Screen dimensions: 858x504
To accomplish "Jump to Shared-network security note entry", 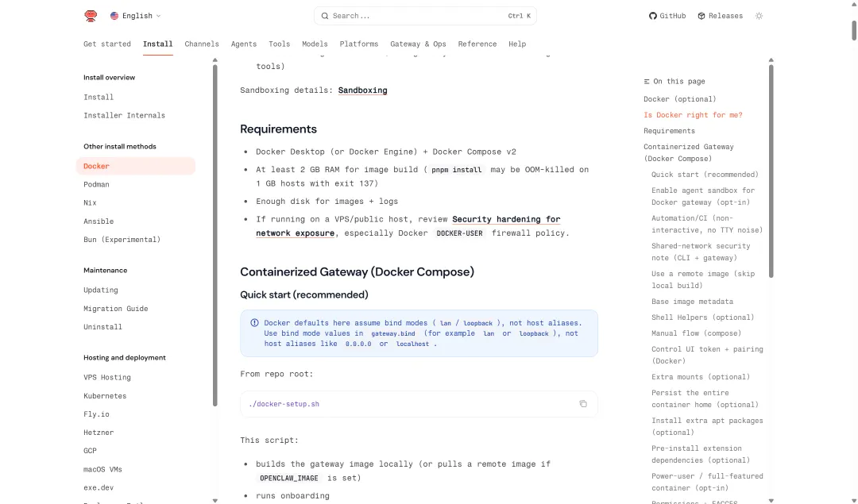I will click(x=701, y=252).
